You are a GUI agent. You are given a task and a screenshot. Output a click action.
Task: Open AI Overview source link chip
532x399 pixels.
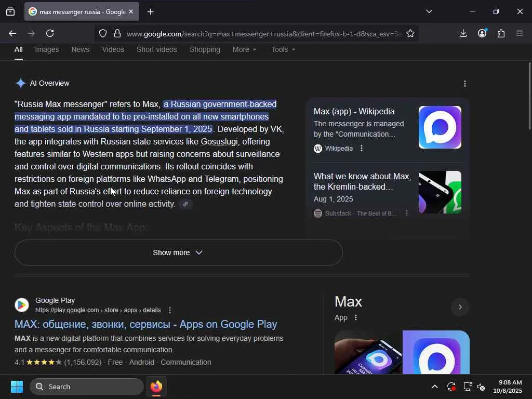click(185, 204)
